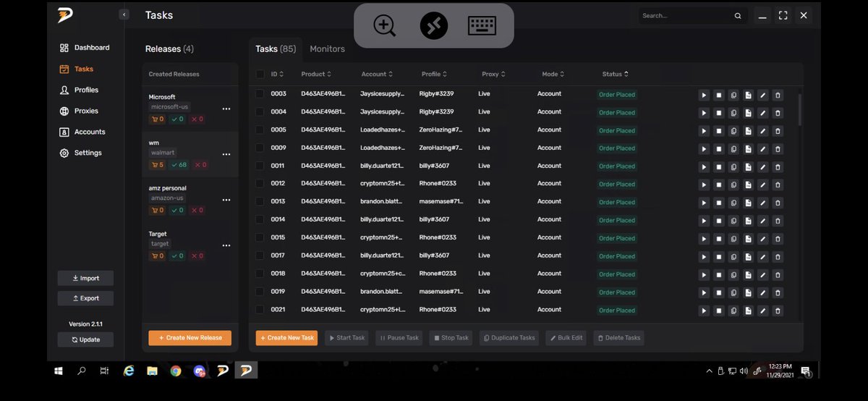The height and width of the screenshot is (401, 868).
Task: Open Settings in the sidebar
Action: point(81,153)
